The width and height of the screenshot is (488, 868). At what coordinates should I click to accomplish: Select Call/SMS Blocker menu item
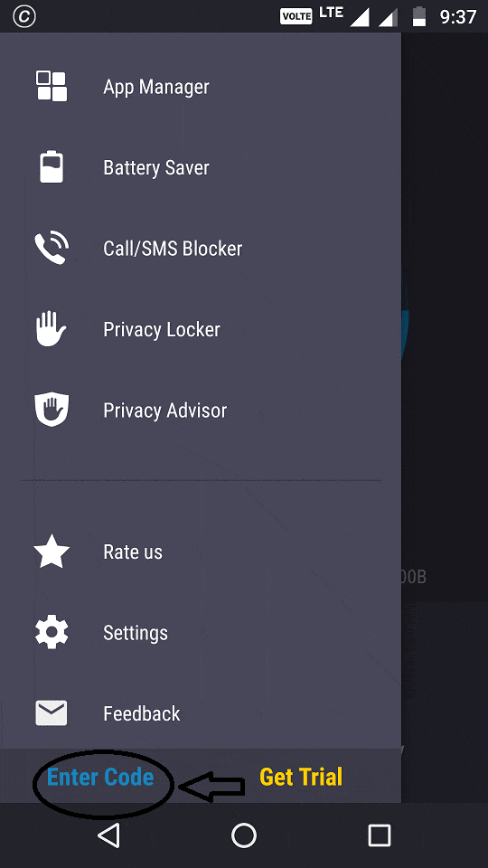201,248
